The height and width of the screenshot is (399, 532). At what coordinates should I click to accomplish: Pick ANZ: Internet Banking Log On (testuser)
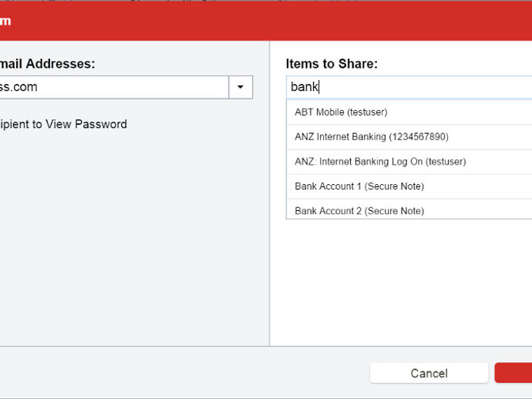pyautogui.click(x=409, y=162)
